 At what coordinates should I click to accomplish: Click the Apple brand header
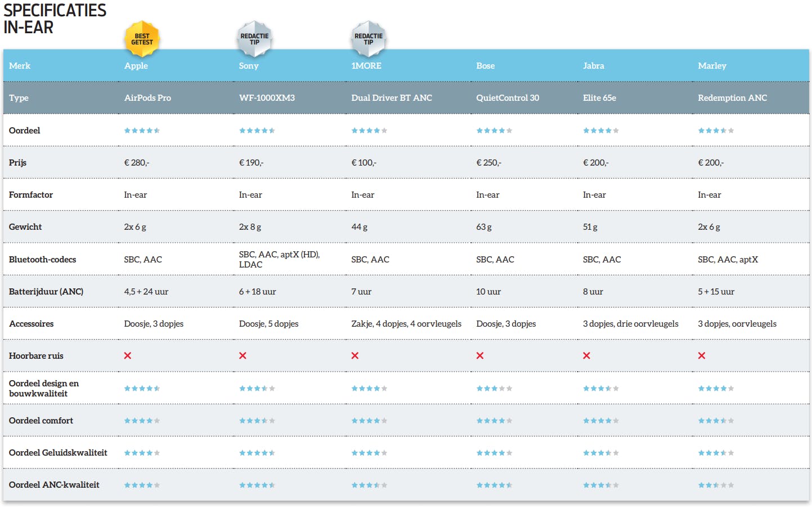[x=136, y=66]
